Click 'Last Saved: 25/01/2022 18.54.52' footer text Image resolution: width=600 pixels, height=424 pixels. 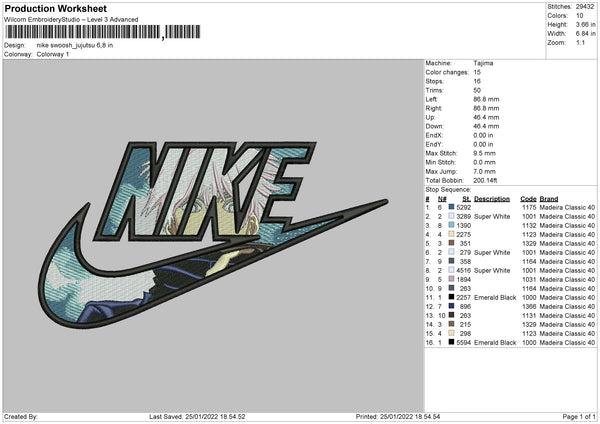[197, 416]
